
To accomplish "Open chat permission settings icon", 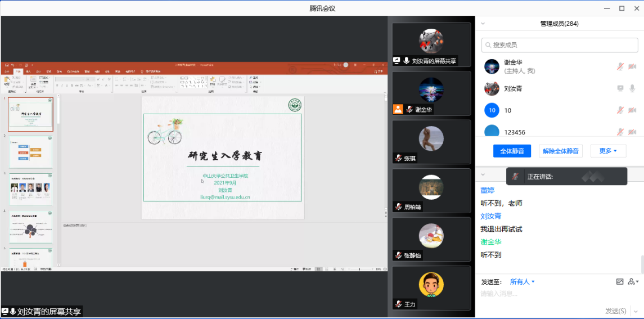I will pos(633,281).
